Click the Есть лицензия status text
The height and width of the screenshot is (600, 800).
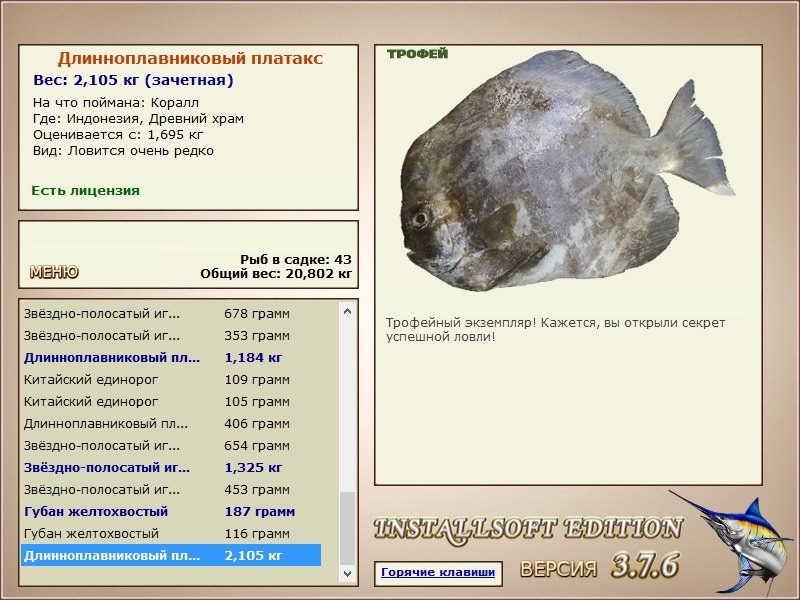(86, 191)
